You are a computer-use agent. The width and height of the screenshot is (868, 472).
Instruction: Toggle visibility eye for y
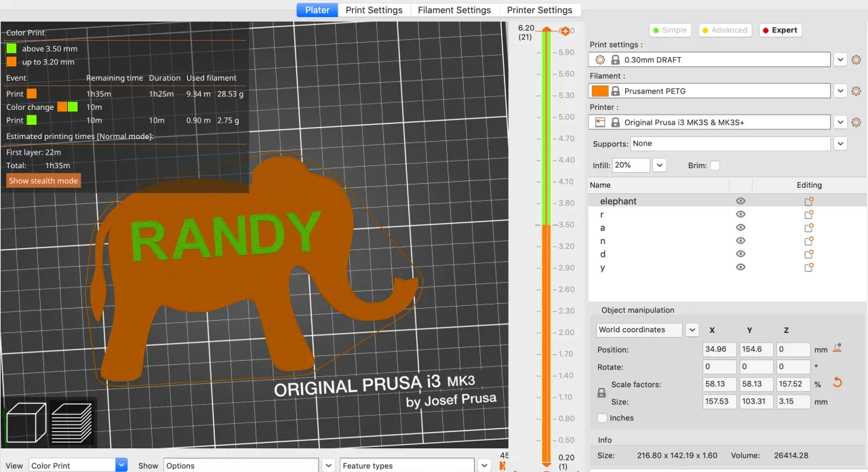click(741, 267)
